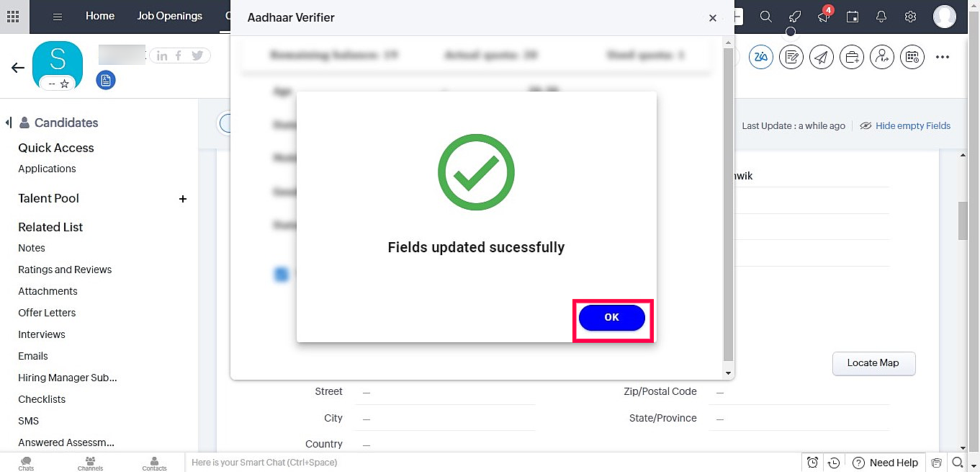This screenshot has width=980, height=472.
Task: Expand Talent Pool with plus icon
Action: pos(183,199)
